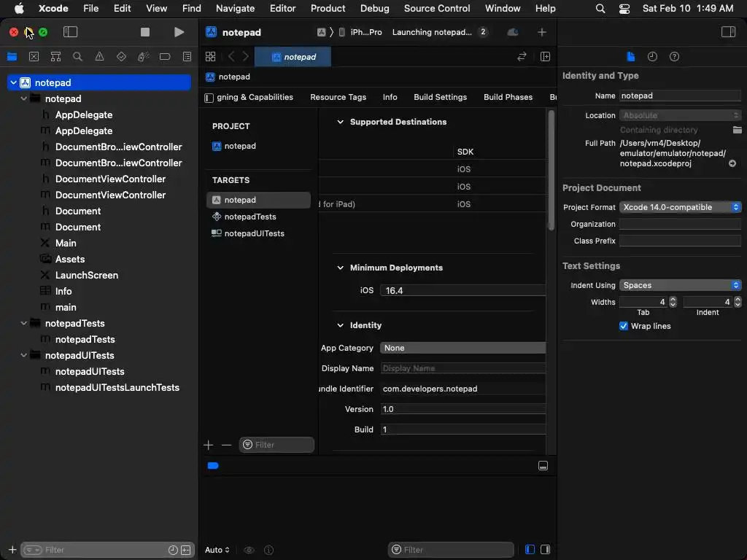The image size is (747, 560).
Task: Show the console pane toggle
Action: tap(546, 550)
